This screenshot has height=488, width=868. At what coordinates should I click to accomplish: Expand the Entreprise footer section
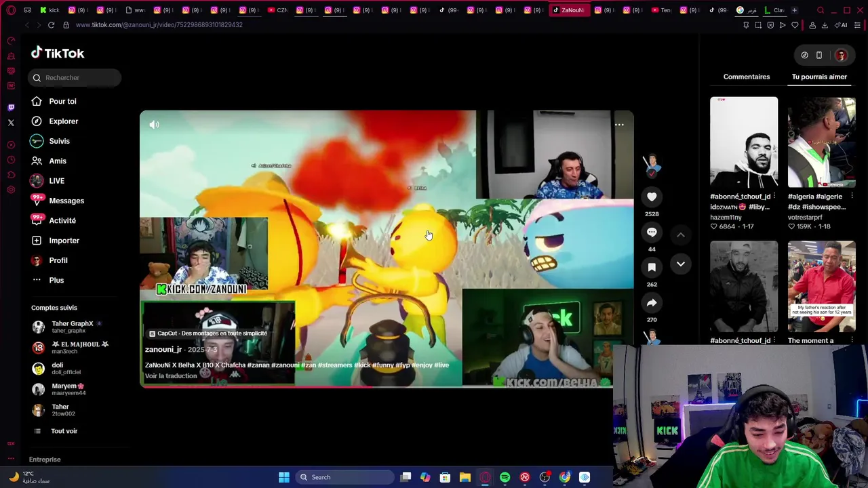45,460
